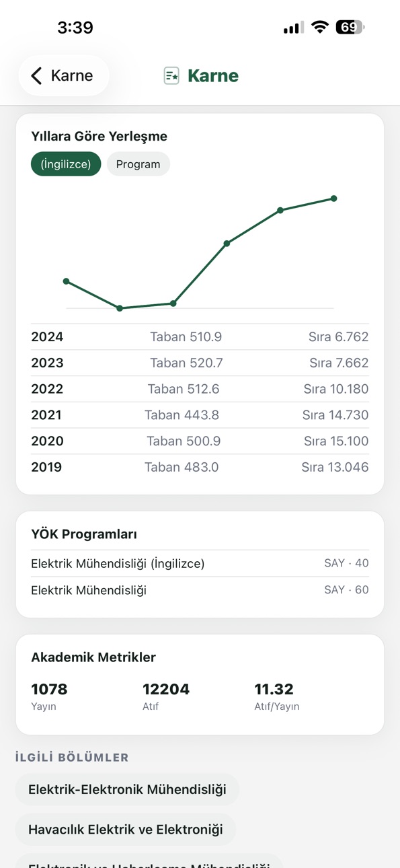Go back using the Karne button
This screenshot has height=868, width=400.
click(x=64, y=75)
